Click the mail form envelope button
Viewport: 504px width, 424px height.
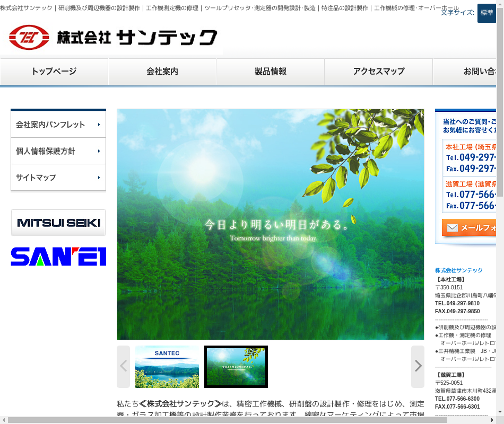469,228
